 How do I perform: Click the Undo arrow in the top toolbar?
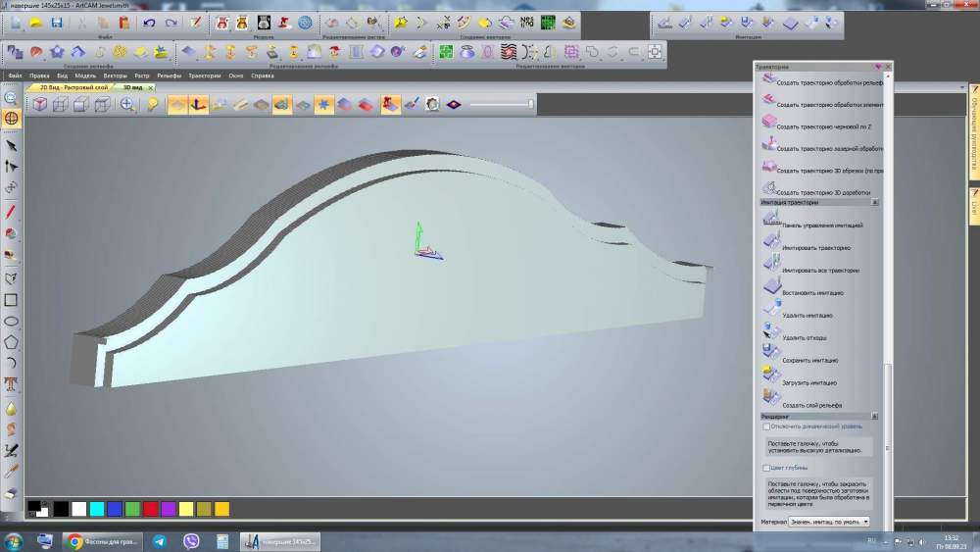point(149,22)
